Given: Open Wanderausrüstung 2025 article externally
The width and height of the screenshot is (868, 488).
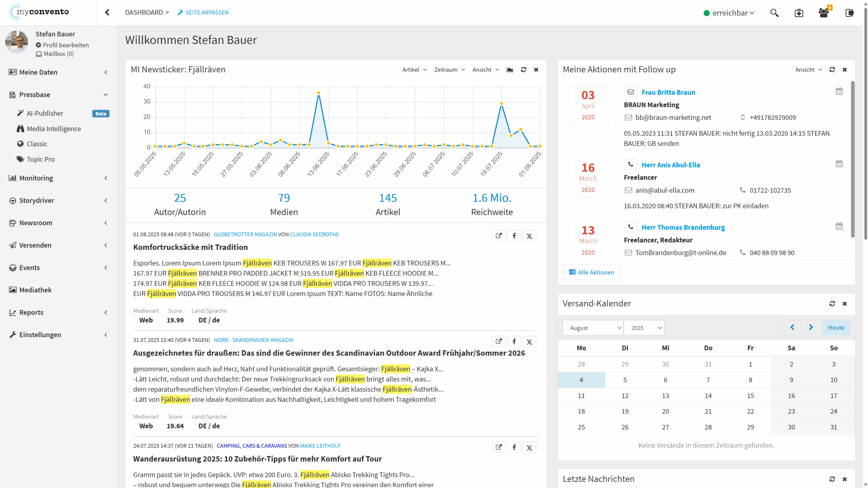Looking at the screenshot, I should pos(499,447).
